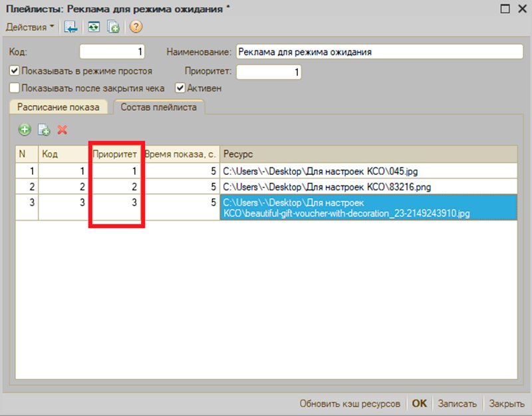Confirm with the OK button
The image size is (532, 416).
click(x=420, y=403)
